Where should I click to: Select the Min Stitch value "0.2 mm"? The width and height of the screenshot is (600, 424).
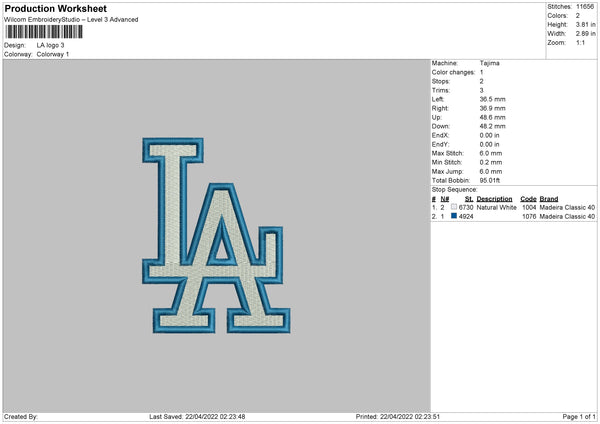(x=491, y=163)
